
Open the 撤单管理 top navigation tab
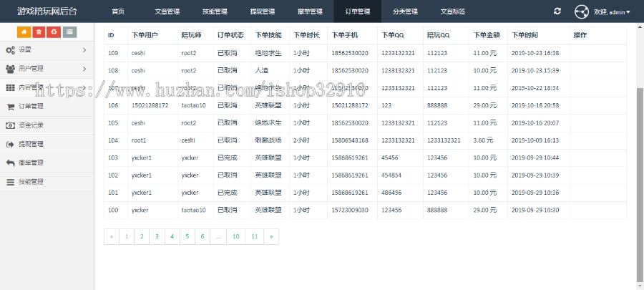point(310,11)
